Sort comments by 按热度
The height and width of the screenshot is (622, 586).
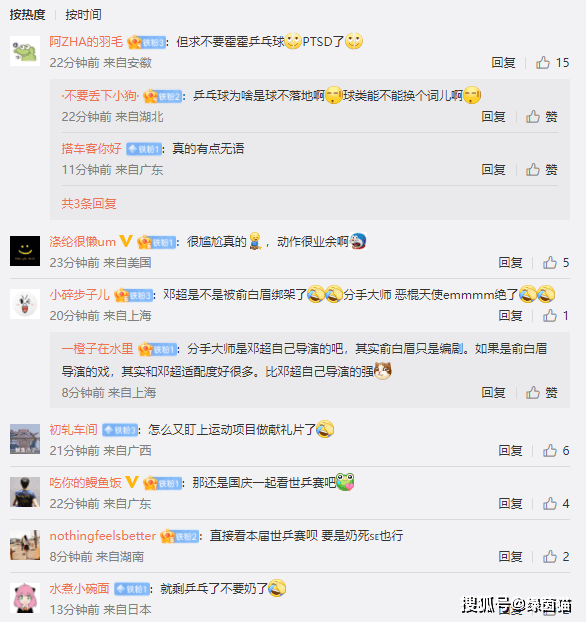point(27,15)
